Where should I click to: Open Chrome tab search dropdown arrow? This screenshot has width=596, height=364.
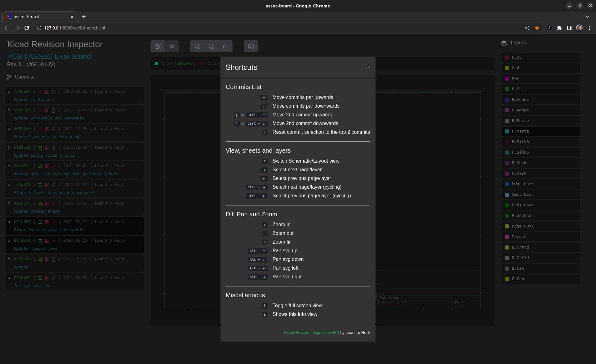[587, 17]
